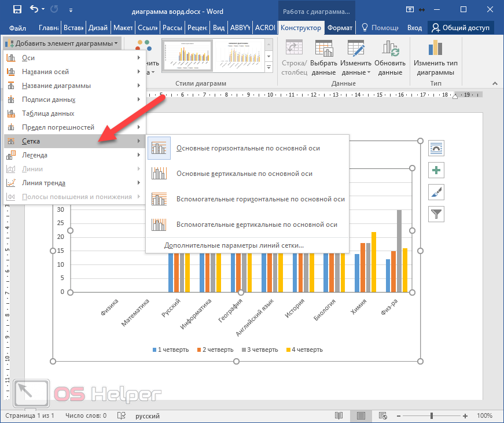The height and width of the screenshot is (423, 504).
Task: Click Дополнительные параметры линий сетки link
Action: click(x=234, y=245)
